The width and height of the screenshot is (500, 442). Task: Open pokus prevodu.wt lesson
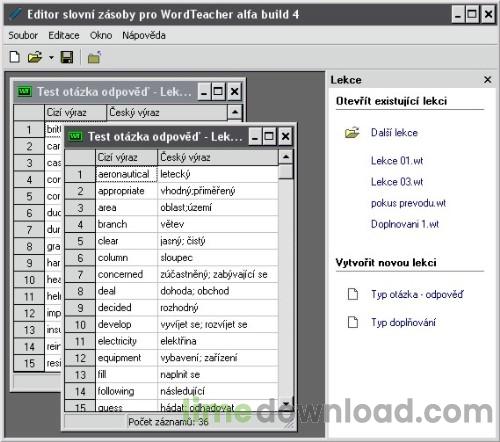(x=408, y=203)
